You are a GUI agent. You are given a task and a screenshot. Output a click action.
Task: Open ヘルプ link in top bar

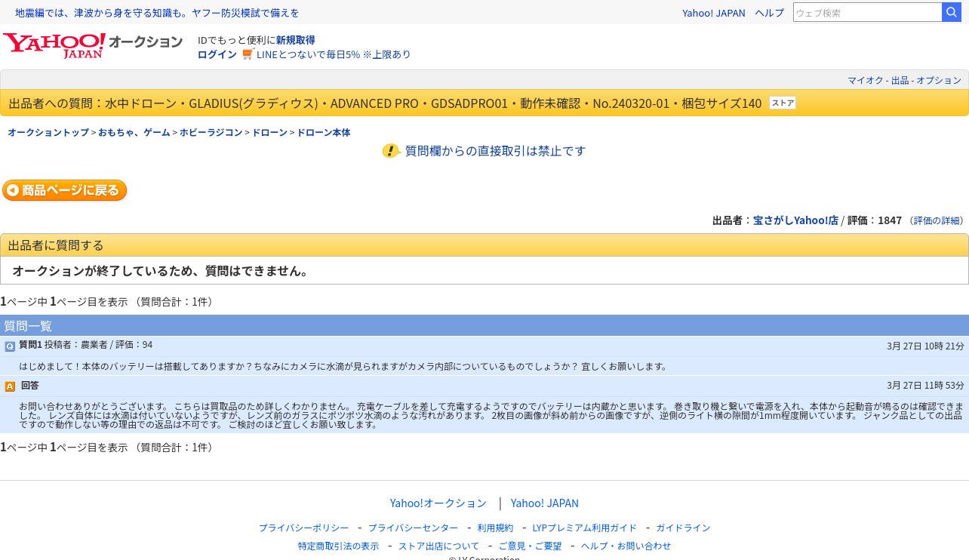(769, 13)
